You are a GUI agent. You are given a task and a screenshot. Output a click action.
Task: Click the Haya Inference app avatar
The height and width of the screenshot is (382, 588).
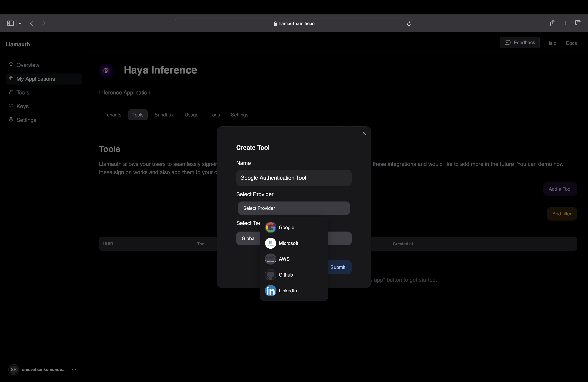point(106,71)
